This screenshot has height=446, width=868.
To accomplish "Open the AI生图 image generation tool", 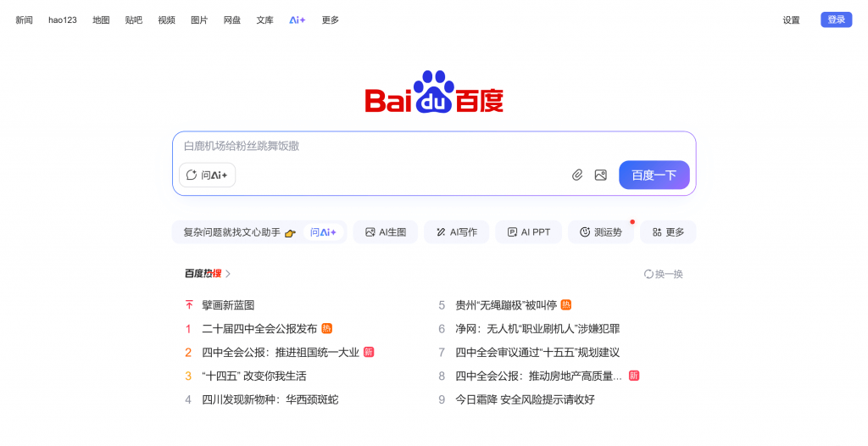I will (x=386, y=232).
